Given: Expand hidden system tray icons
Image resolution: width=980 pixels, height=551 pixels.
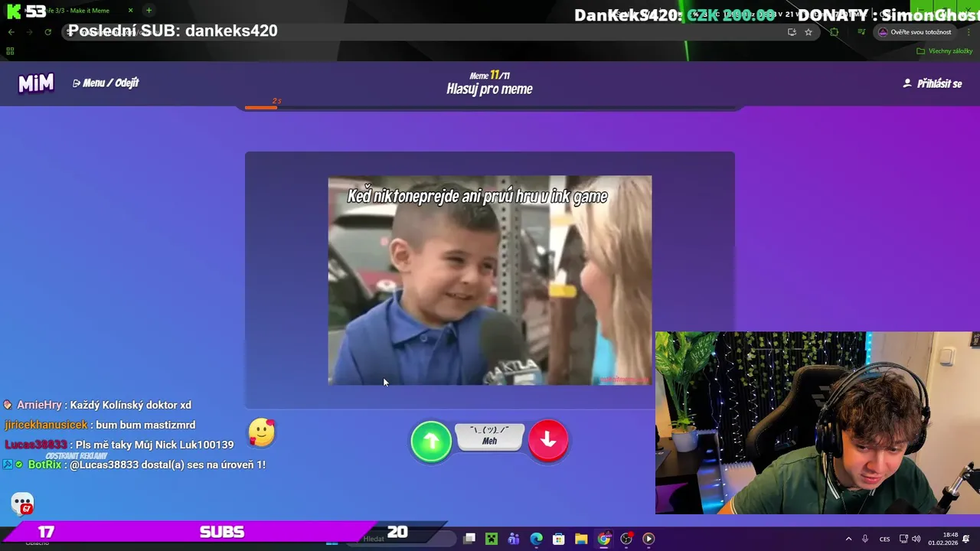Looking at the screenshot, I should point(848,539).
